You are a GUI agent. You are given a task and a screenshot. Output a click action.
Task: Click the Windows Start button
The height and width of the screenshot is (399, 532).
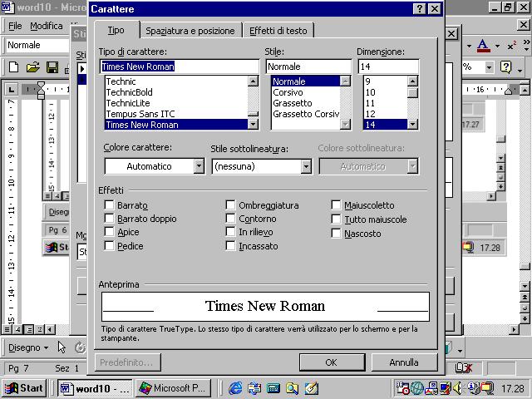pos(24,388)
